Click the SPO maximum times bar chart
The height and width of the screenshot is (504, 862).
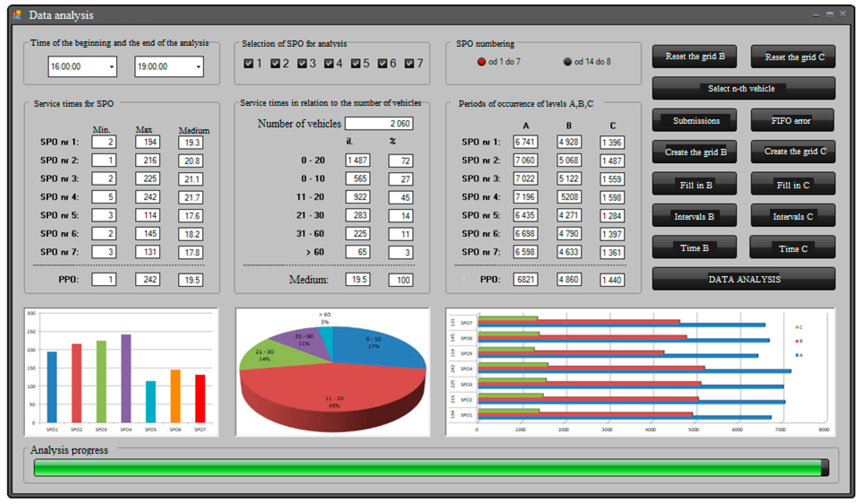coord(121,372)
